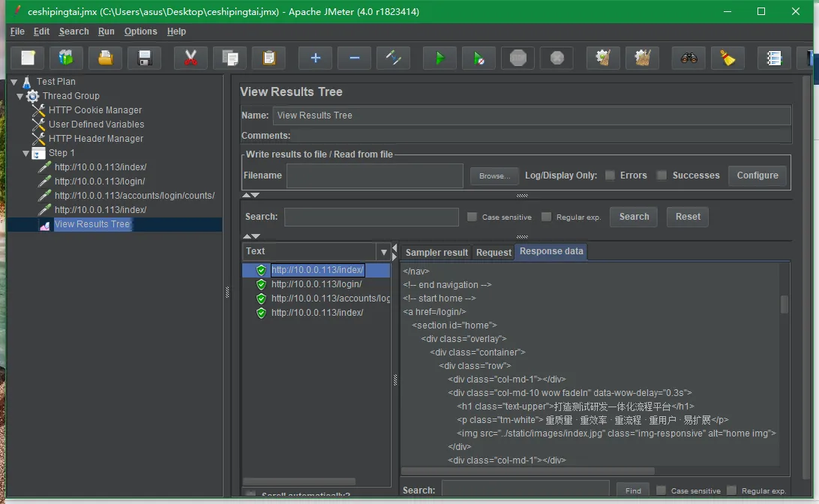The width and height of the screenshot is (819, 504).
Task: Click the binoculars Search icon in toolbar
Action: pyautogui.click(x=688, y=58)
